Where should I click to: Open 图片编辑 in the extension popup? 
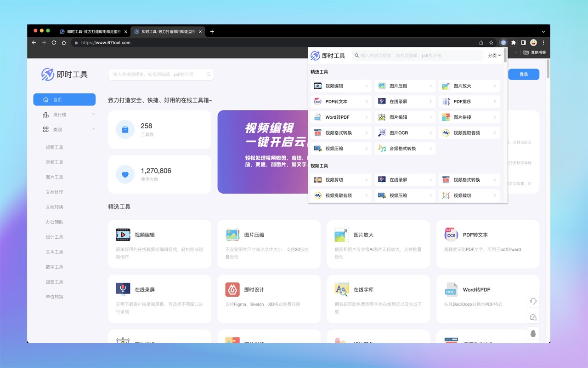pos(405,117)
